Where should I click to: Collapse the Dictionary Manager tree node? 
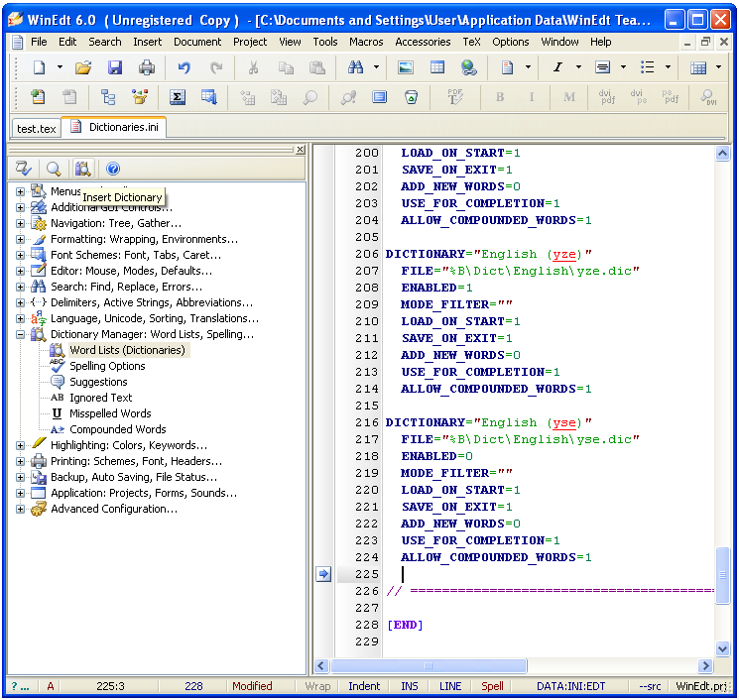pos(21,334)
